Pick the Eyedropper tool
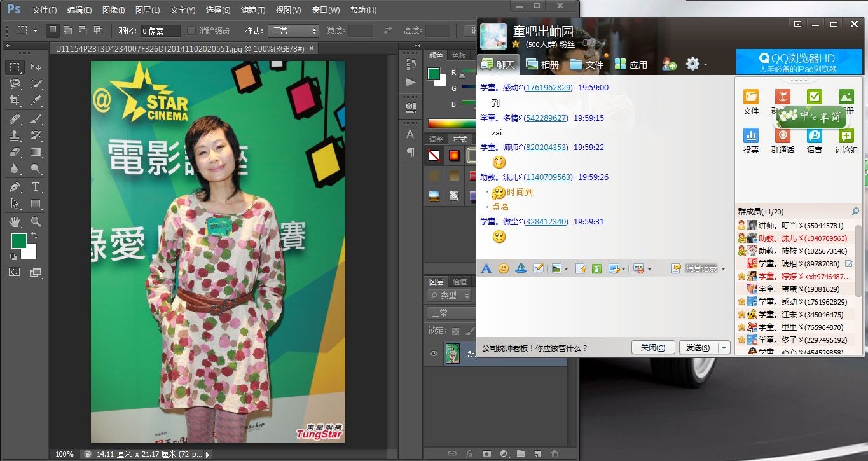 (x=36, y=100)
